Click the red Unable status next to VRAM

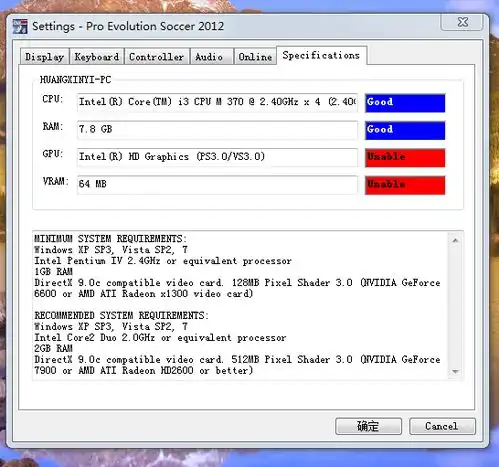[x=405, y=185]
